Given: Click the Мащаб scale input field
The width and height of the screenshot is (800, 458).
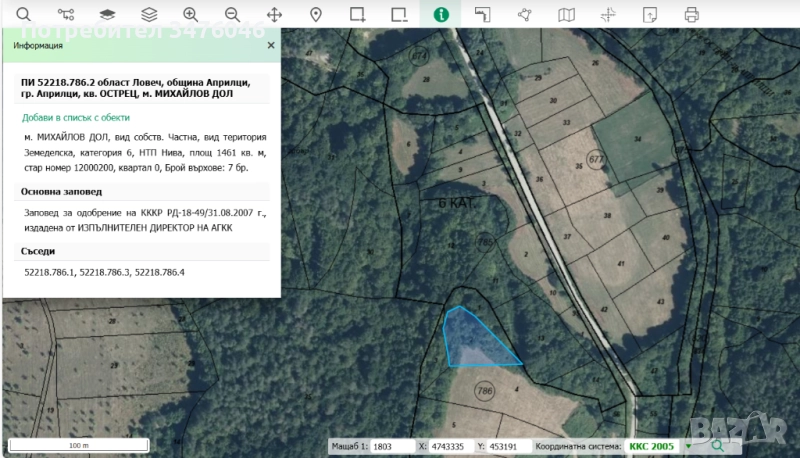Looking at the screenshot, I should coord(393,446).
